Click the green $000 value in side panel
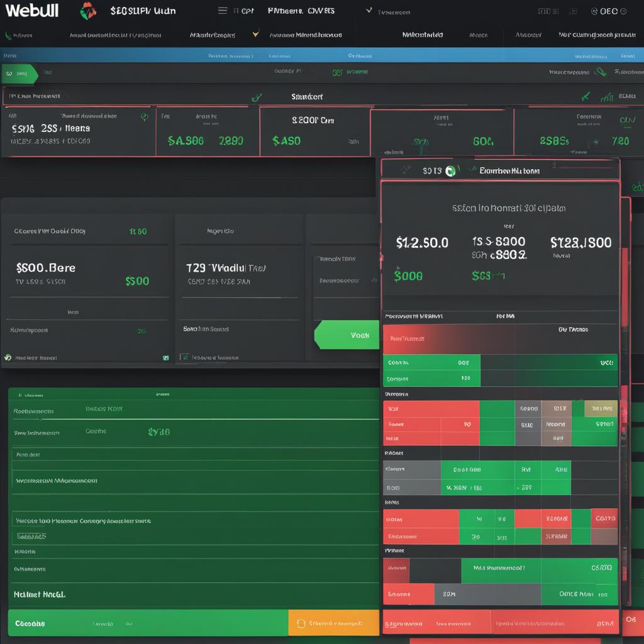 [x=408, y=275]
